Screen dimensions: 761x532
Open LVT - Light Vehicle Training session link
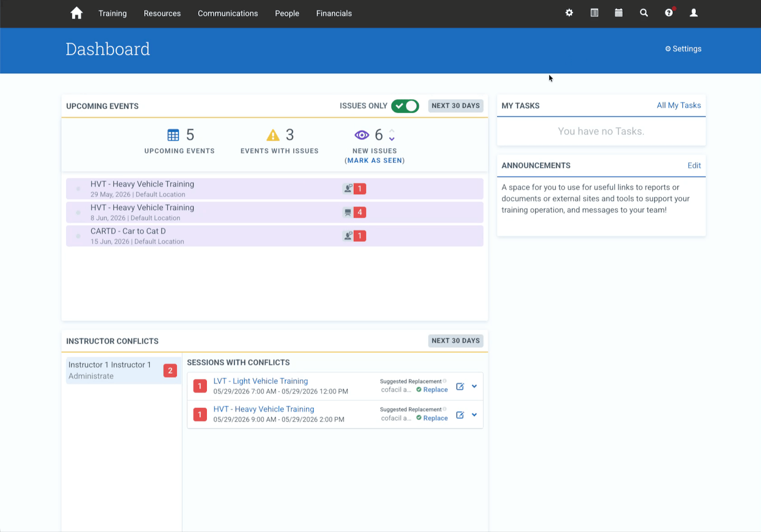(261, 381)
